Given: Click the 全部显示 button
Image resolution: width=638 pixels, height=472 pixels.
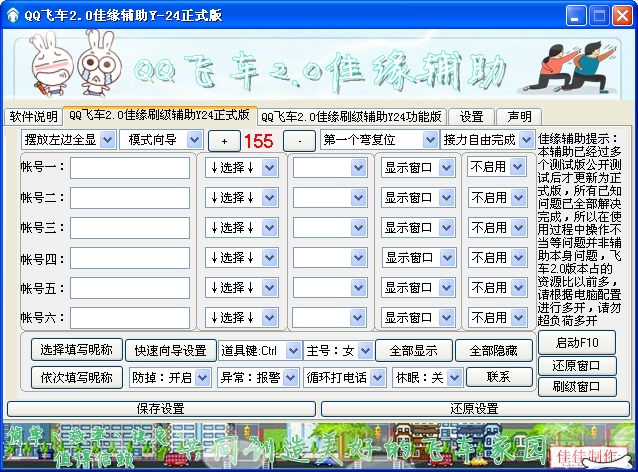Looking at the screenshot, I should (x=413, y=350).
